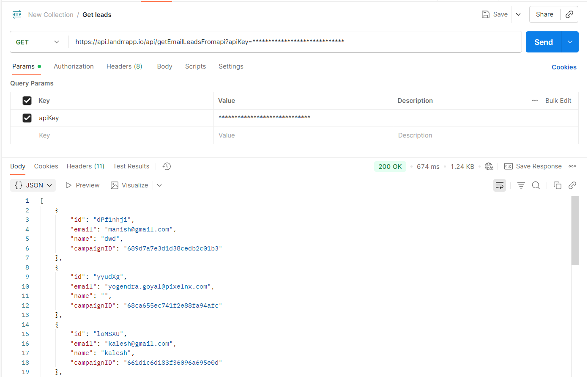Click the filter response icon
This screenshot has width=588, height=377.
click(521, 185)
